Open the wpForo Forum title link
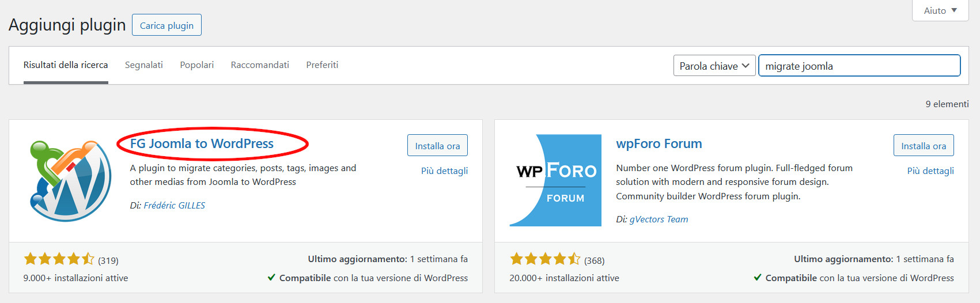Screen dimensions: 980x303 coord(659,143)
